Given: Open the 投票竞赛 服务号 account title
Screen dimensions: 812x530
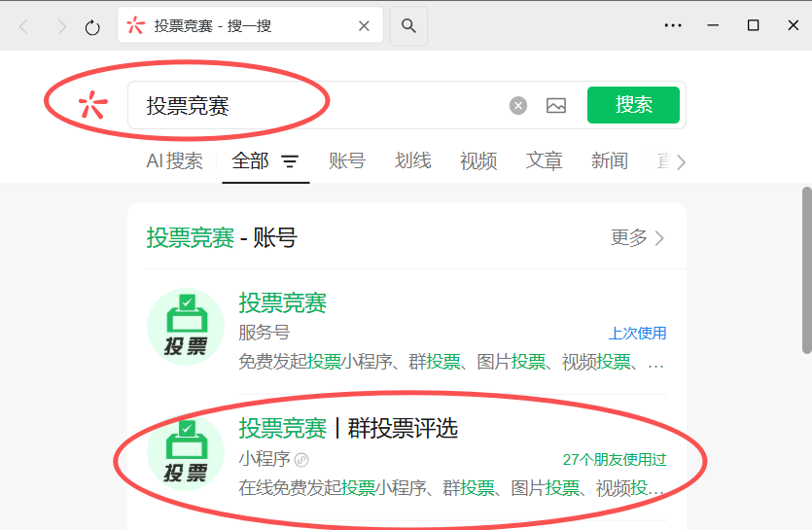Looking at the screenshot, I should click(x=283, y=302).
